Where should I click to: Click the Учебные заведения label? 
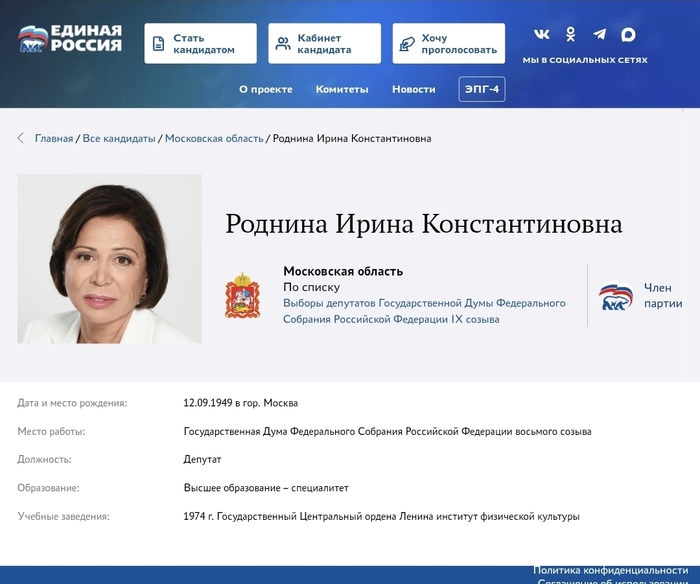pos(63,517)
